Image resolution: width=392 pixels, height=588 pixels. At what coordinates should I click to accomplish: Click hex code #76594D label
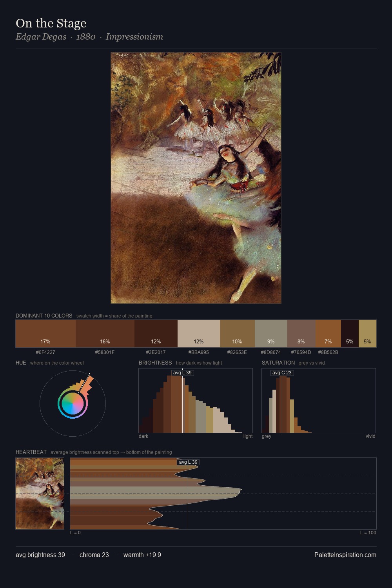pos(301,352)
